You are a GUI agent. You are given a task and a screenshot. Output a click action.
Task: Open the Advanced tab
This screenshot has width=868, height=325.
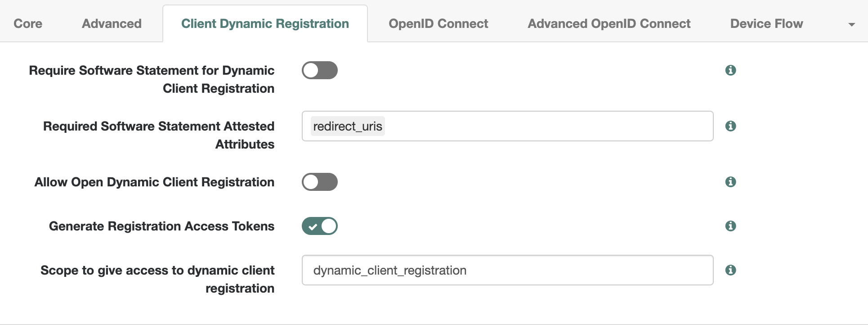coord(112,24)
